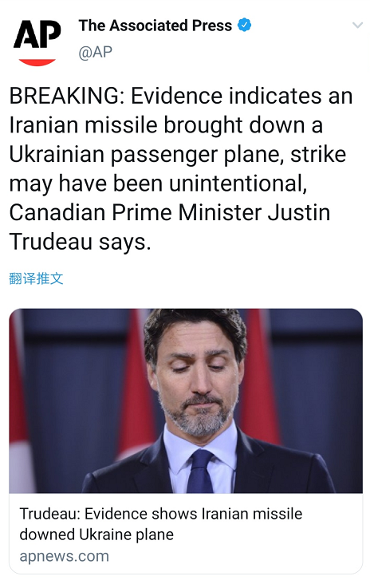Click 'Trudeau says.' ending of tweet

pos(81,242)
